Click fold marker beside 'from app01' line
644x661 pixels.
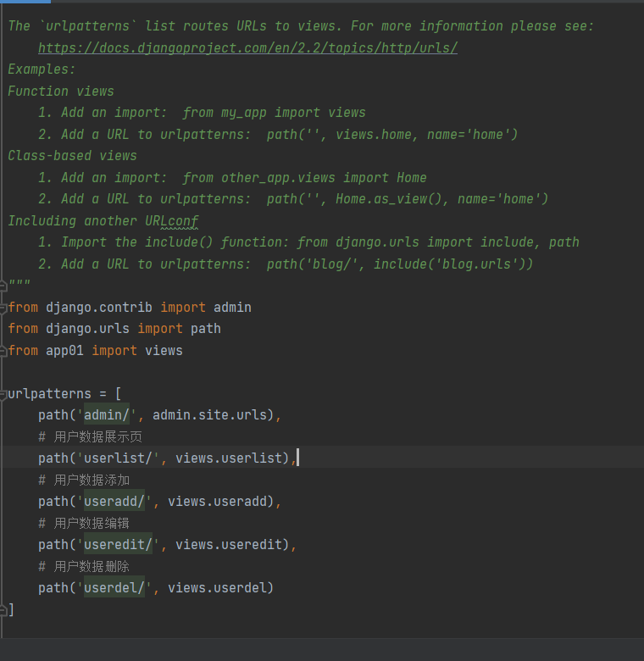click(x=4, y=350)
